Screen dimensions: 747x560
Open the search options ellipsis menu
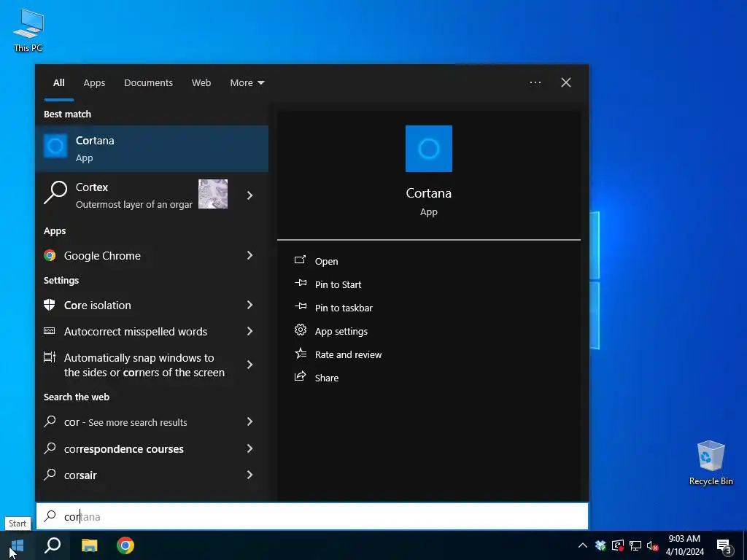click(535, 82)
